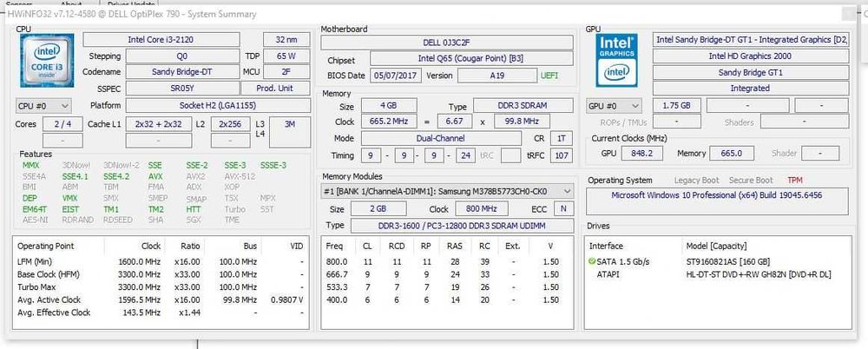
Task: Click the current GPU Memory clock 665.0
Action: point(730,153)
